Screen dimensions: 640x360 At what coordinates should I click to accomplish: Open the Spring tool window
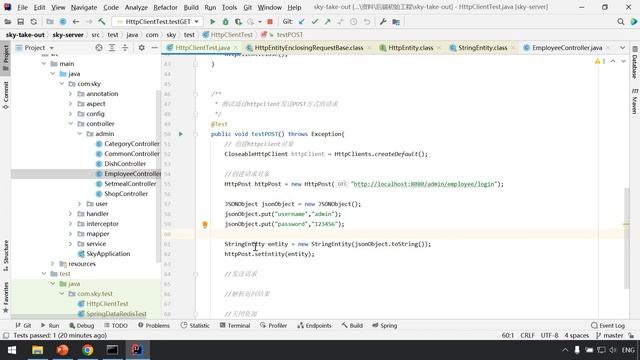tap(384, 325)
